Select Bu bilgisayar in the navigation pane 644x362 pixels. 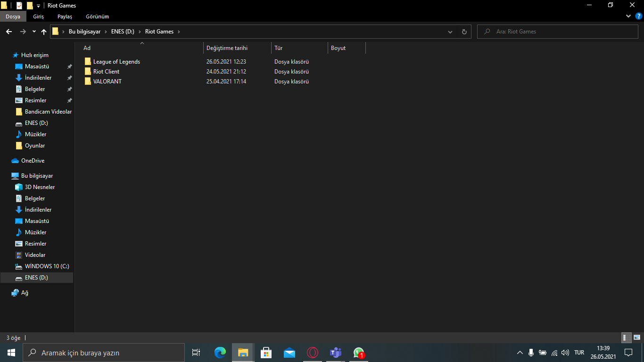[37, 176]
